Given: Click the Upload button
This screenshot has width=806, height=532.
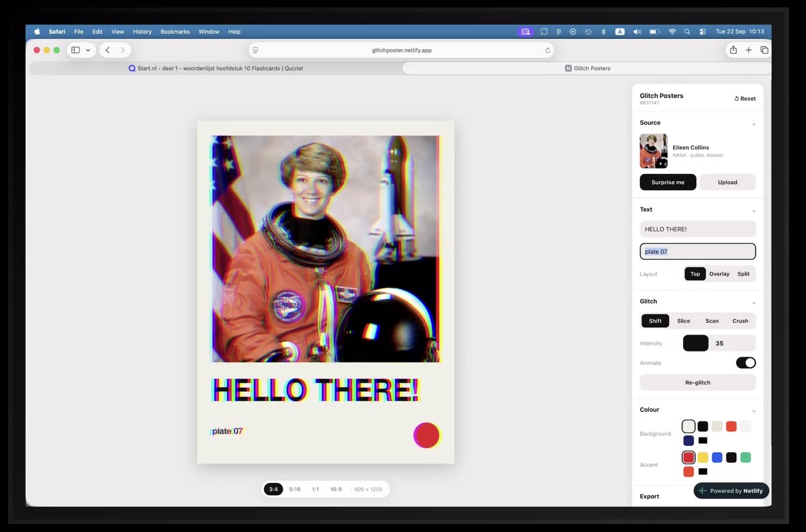Looking at the screenshot, I should click(x=727, y=182).
